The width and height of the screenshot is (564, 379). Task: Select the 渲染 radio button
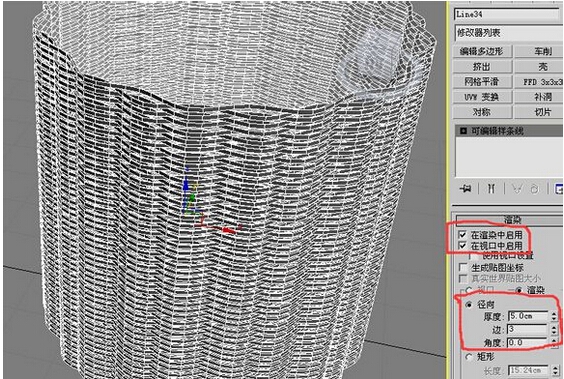tap(519, 290)
